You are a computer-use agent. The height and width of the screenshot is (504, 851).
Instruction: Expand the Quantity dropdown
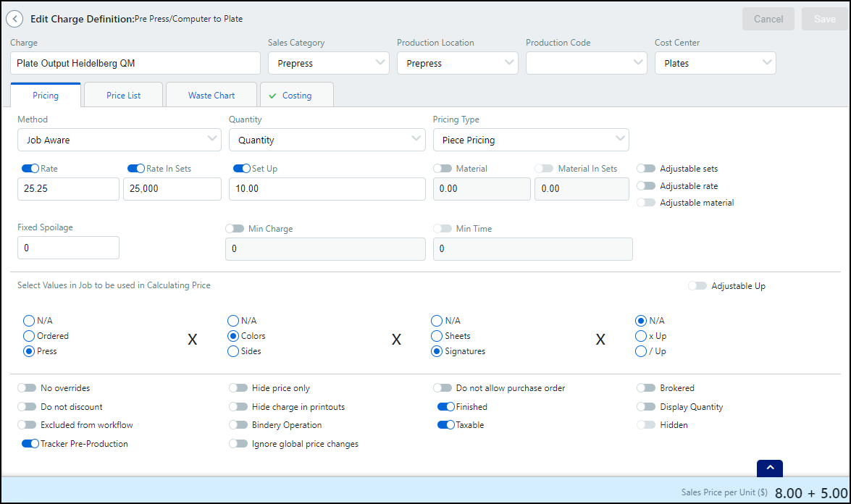(x=327, y=140)
